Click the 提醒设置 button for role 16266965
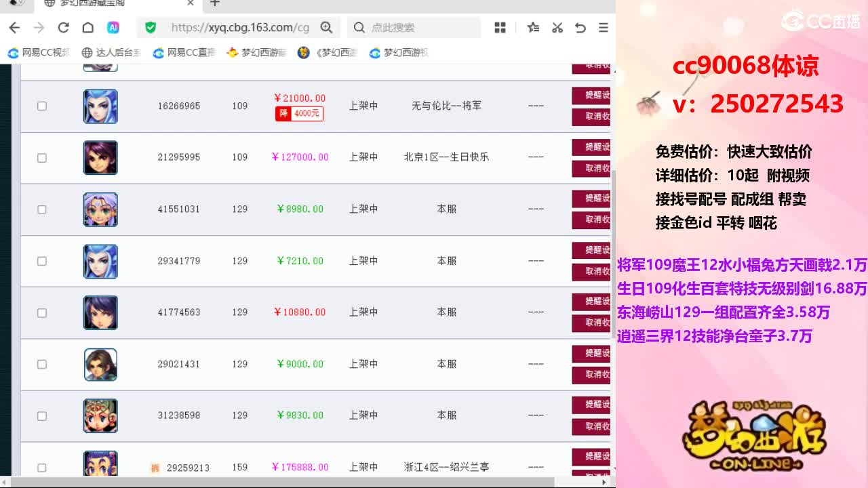Viewport: 868px width, 488px height. 591,95
